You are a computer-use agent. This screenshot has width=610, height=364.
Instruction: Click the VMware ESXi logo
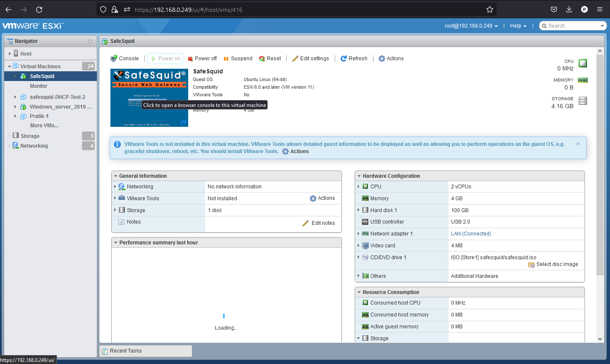[33, 26]
